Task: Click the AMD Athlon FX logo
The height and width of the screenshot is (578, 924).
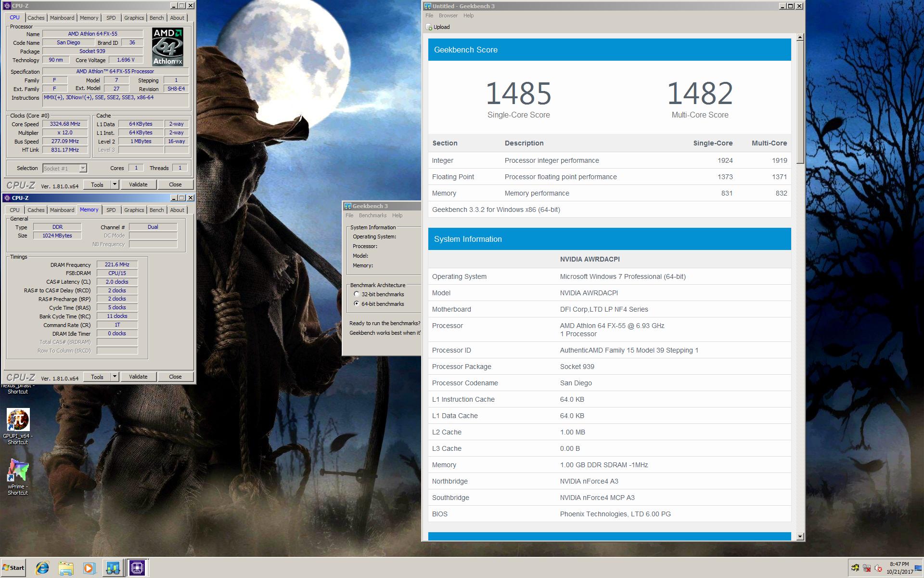Action: [167, 46]
